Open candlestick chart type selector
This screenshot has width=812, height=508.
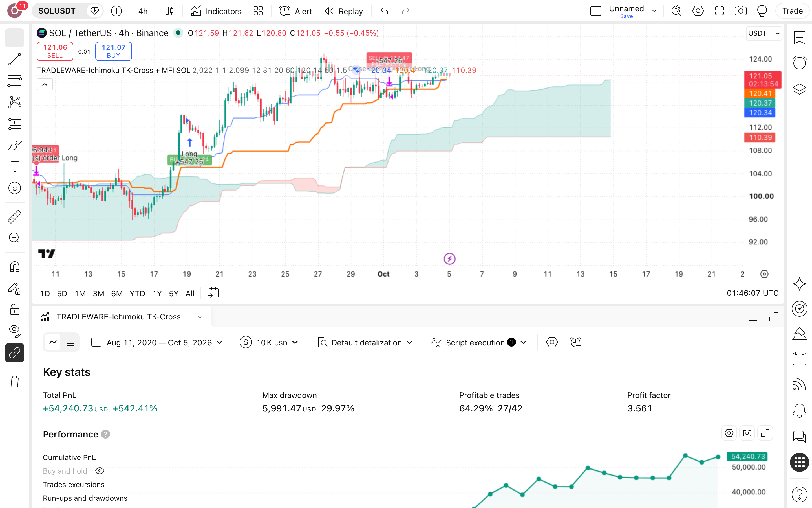pyautogui.click(x=169, y=11)
